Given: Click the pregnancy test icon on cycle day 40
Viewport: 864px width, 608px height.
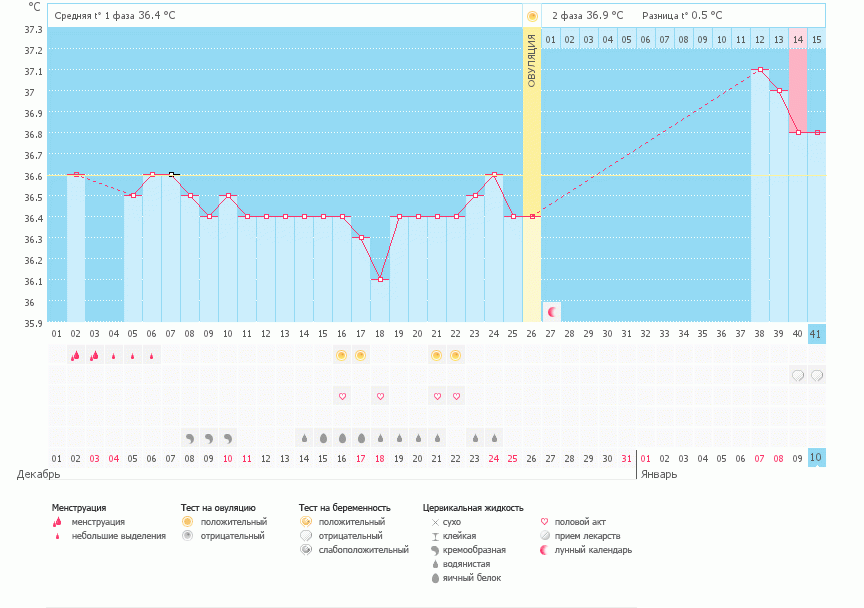Looking at the screenshot, I should pos(798,375).
